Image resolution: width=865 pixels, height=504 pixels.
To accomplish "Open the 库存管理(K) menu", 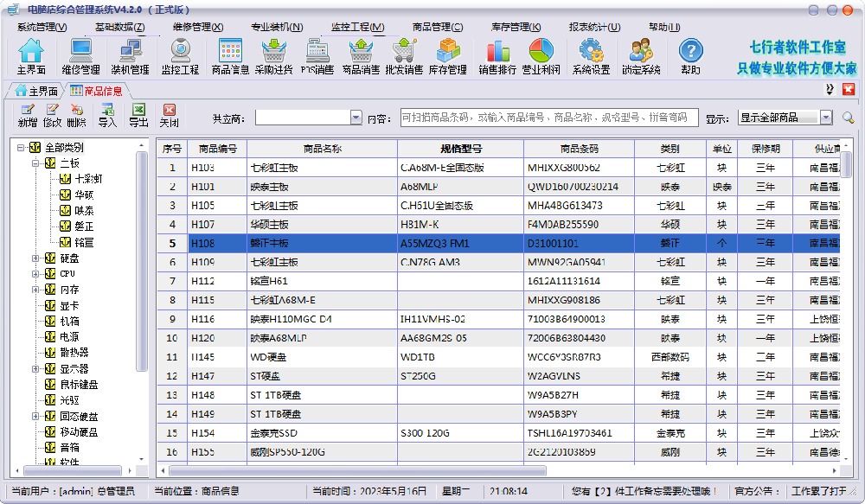I will 516,27.
